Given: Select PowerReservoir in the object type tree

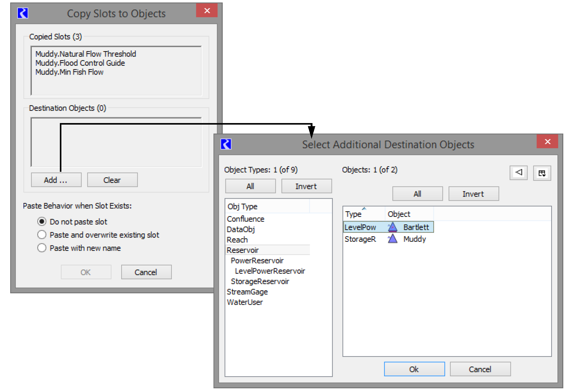Looking at the screenshot, I should (257, 261).
